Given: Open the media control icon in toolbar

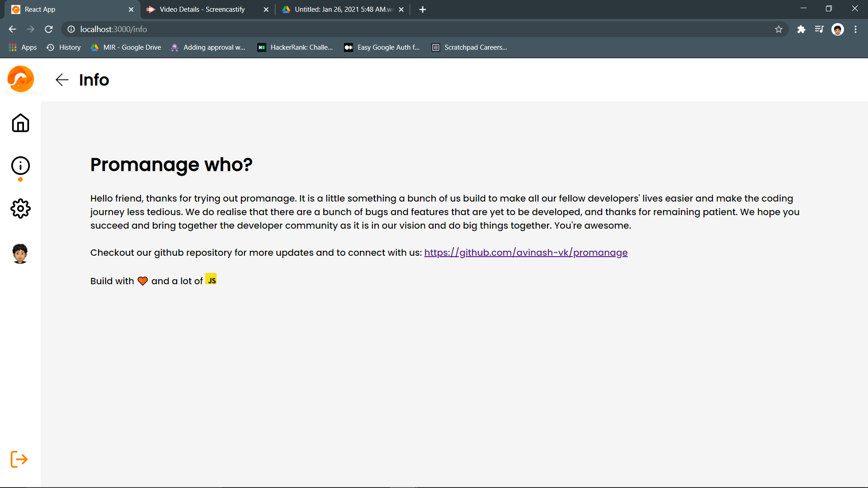Looking at the screenshot, I should click(819, 29).
